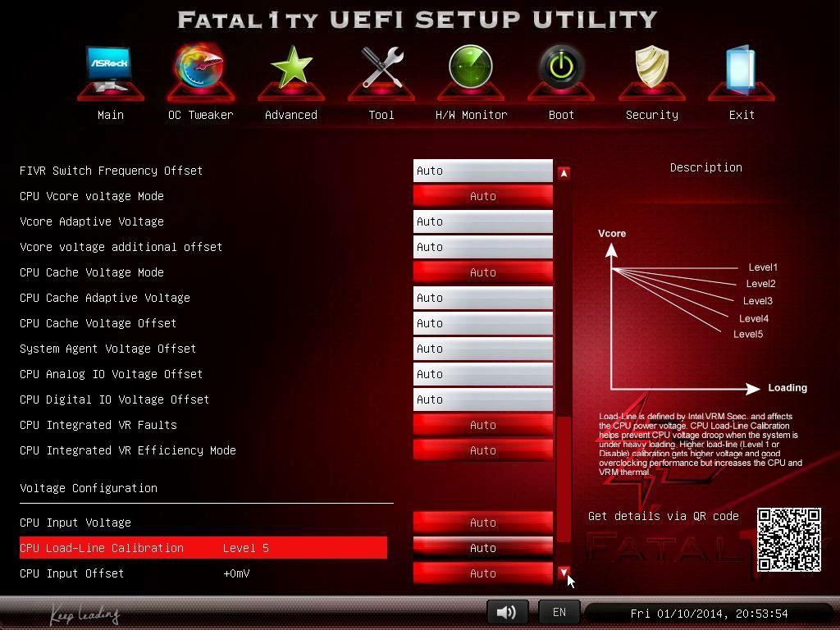Switch to the Security tab label
The width and height of the screenshot is (840, 630).
(x=651, y=115)
